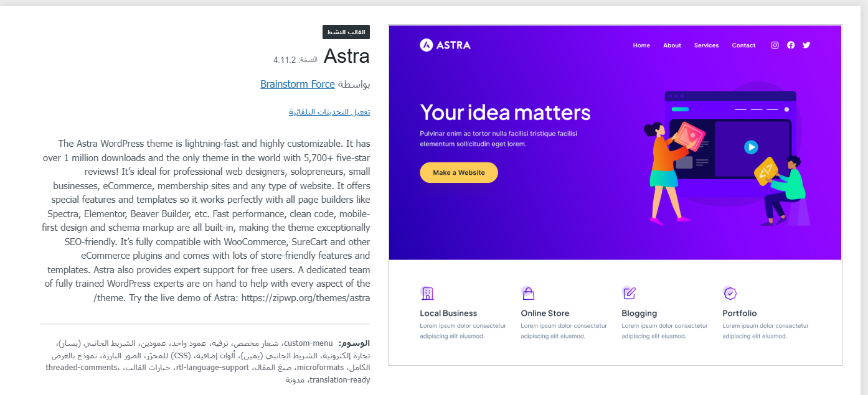The width and height of the screenshot is (868, 395).
Task: Click the Twitter bird icon in preview
Action: click(806, 45)
